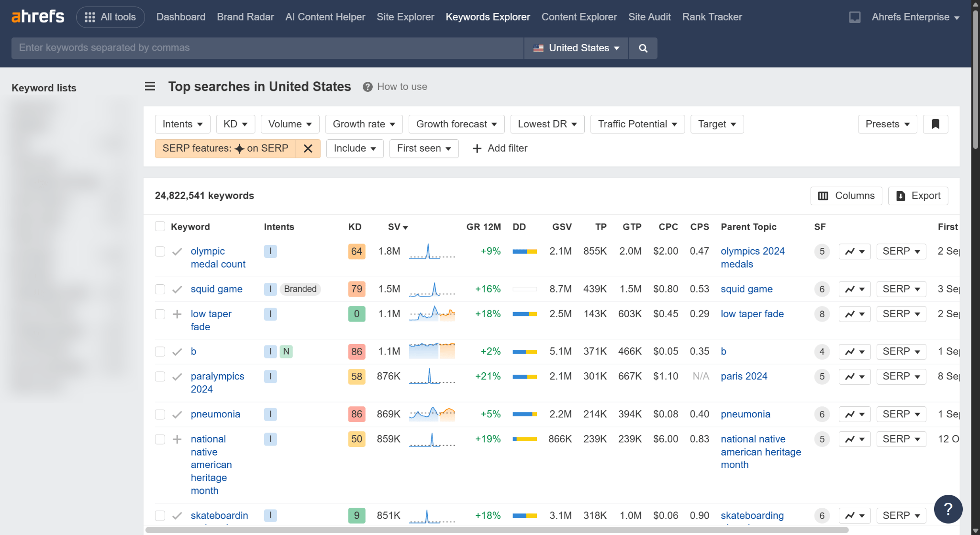Click the How to use help icon
Viewport: 980px width, 535px height.
tap(367, 87)
